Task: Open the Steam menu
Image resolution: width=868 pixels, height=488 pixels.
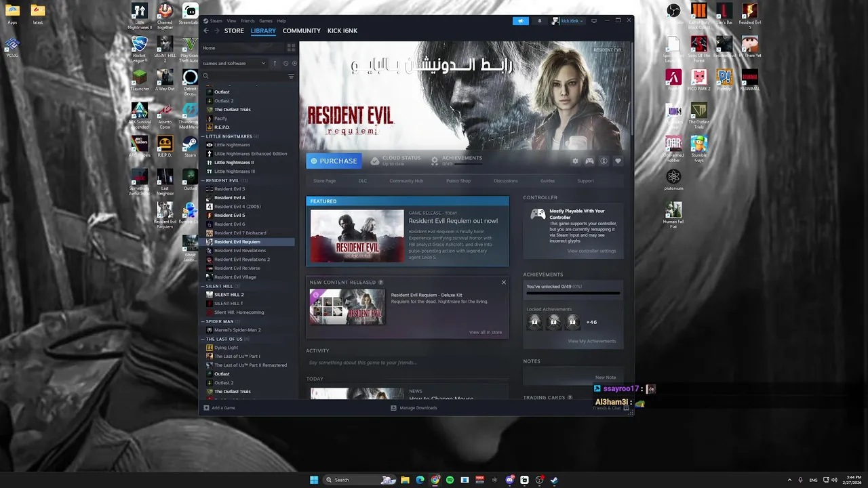Action: [x=216, y=21]
